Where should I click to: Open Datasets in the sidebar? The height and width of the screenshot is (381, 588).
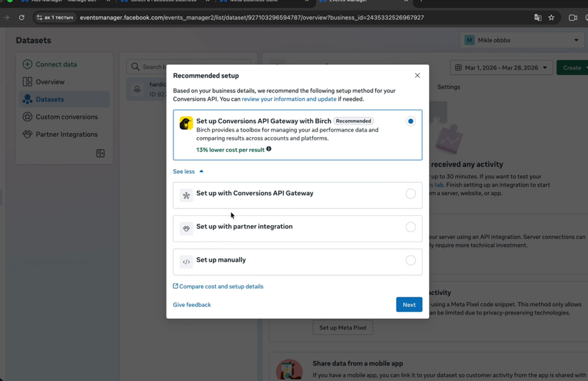click(x=64, y=99)
